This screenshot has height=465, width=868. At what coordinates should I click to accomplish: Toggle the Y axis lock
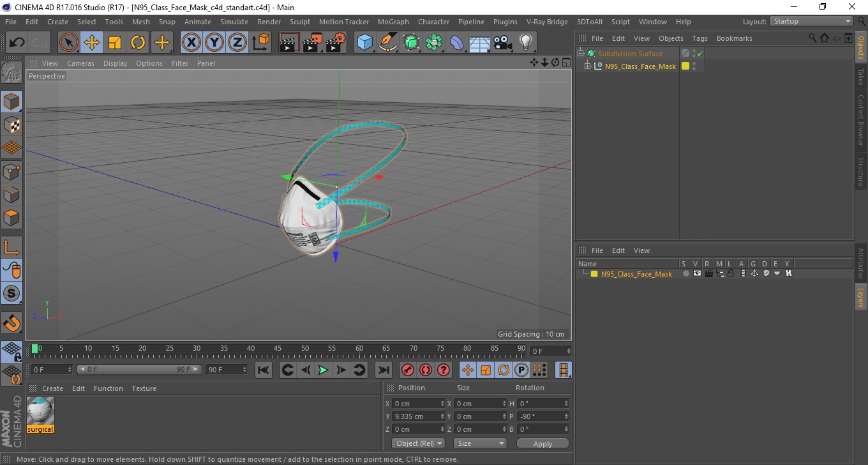click(214, 43)
